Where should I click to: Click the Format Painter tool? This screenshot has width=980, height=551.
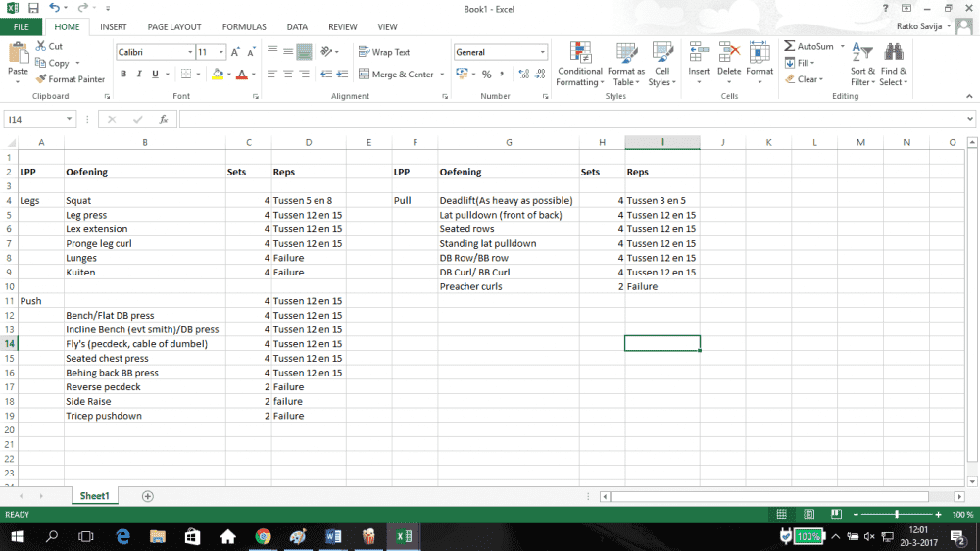coord(71,79)
